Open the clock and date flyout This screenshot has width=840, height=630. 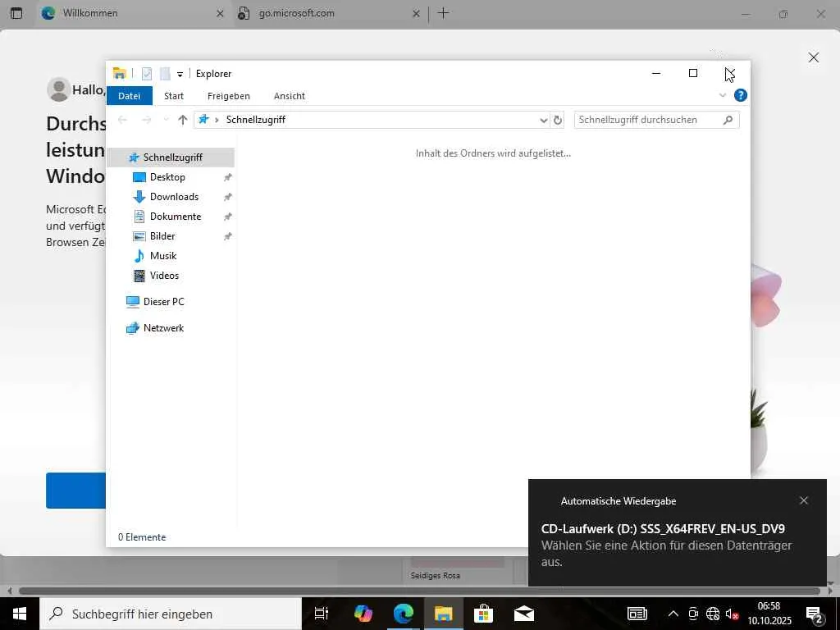coord(769,614)
